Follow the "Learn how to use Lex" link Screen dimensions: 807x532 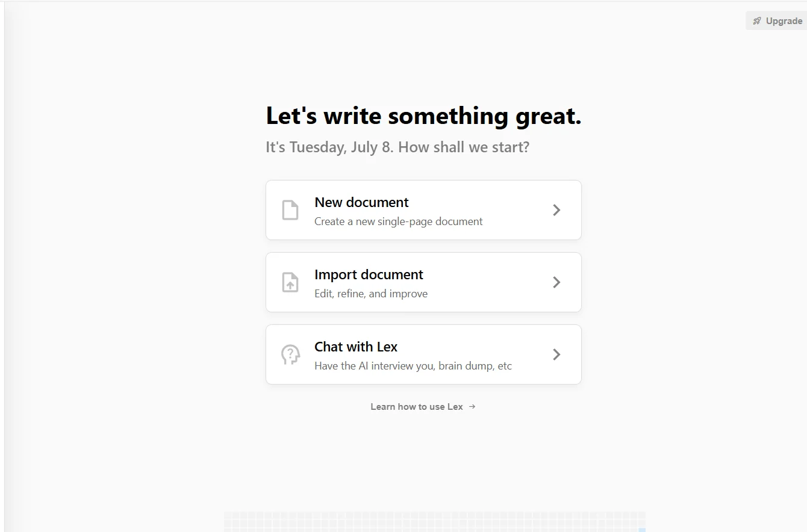click(x=417, y=407)
